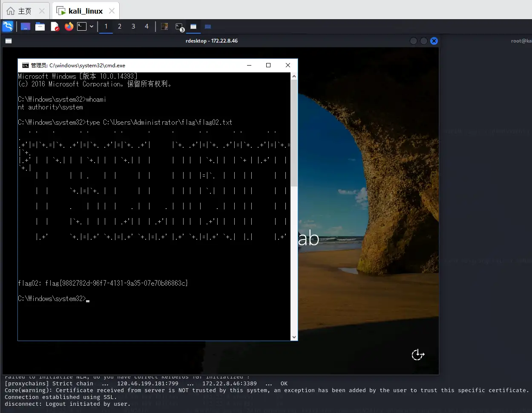Maximize the rdesktop window
The width and height of the screenshot is (532, 413).
[x=423, y=41]
